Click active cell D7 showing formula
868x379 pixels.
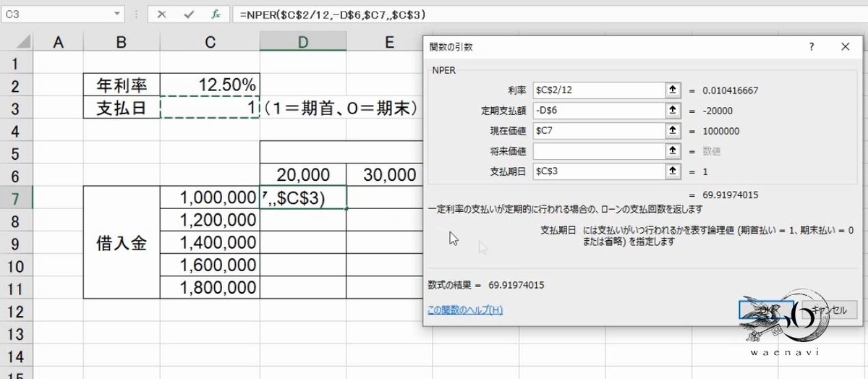303,197
